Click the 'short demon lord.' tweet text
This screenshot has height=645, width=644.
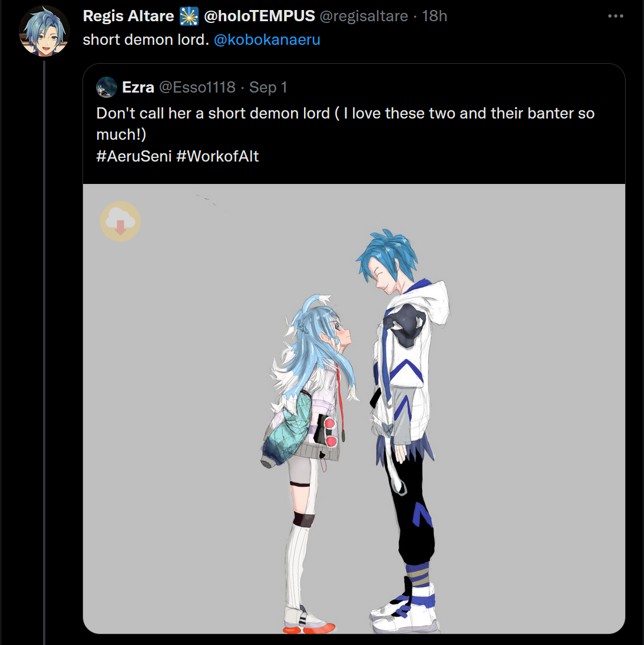tap(146, 40)
